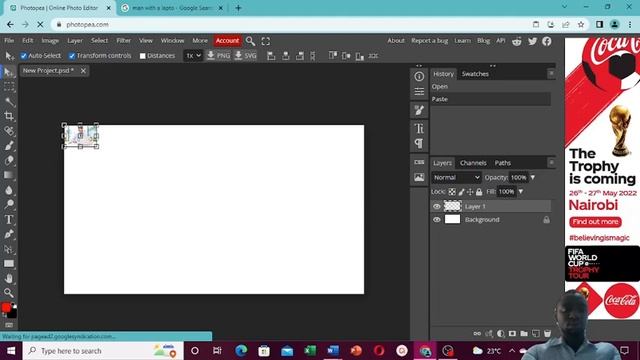The width and height of the screenshot is (640, 360).
Task: Select the Blur tool
Action: click(x=9, y=190)
